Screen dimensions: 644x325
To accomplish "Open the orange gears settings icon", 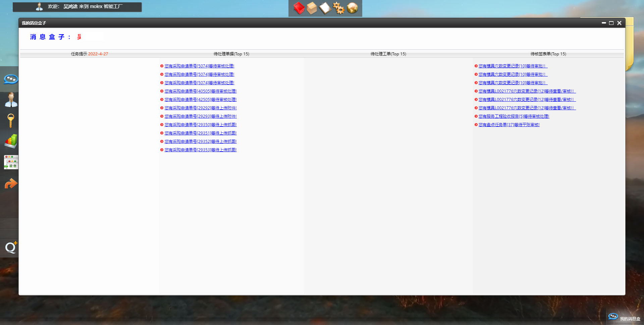I will click(x=338, y=8).
